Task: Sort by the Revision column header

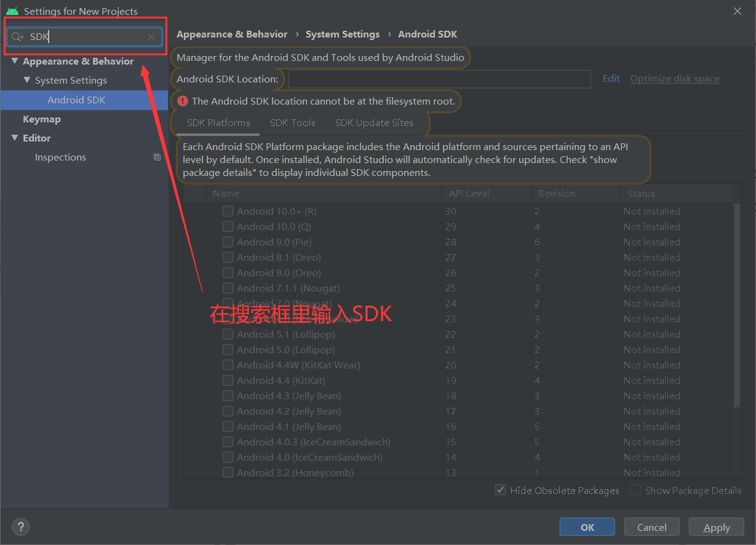Action: [x=575, y=193]
